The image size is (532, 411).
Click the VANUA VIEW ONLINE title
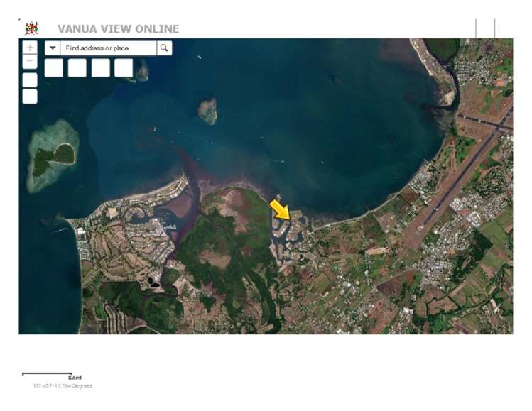tap(118, 29)
